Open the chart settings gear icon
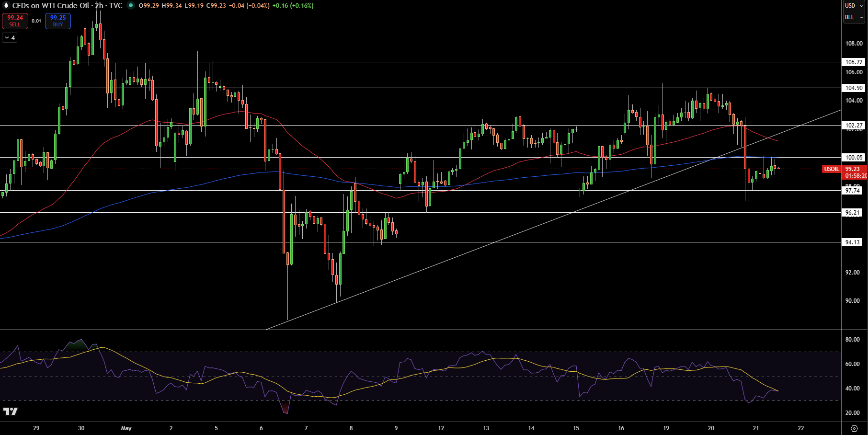868x435 pixels. click(854, 428)
